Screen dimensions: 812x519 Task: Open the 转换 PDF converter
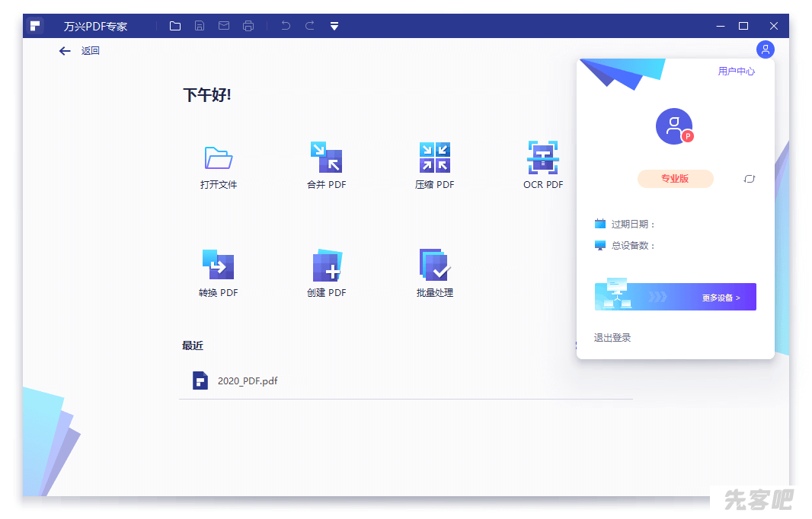[219, 266]
